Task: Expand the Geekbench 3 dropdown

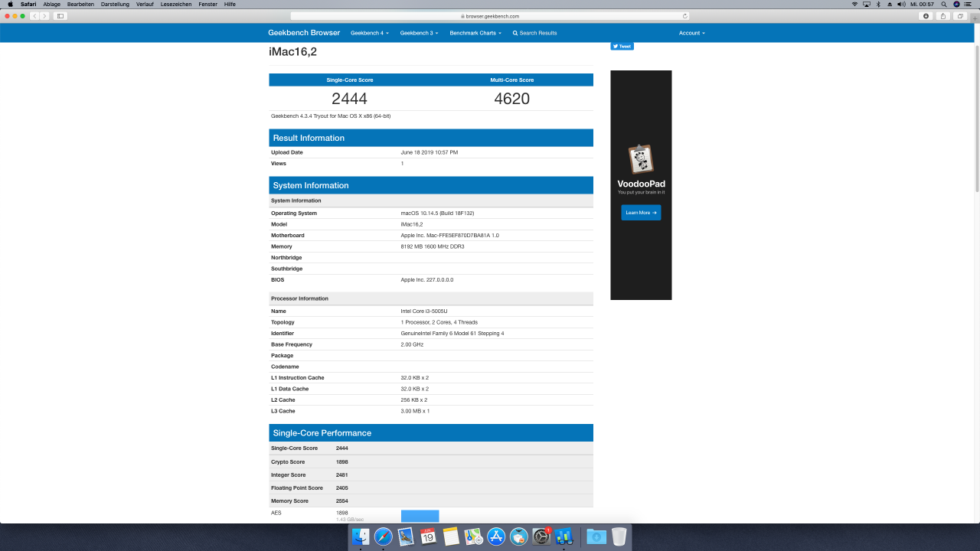Action: (420, 33)
